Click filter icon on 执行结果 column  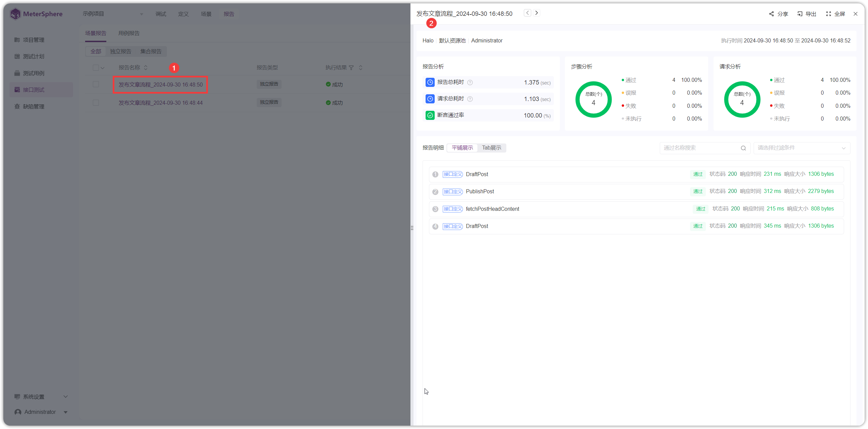coord(352,68)
